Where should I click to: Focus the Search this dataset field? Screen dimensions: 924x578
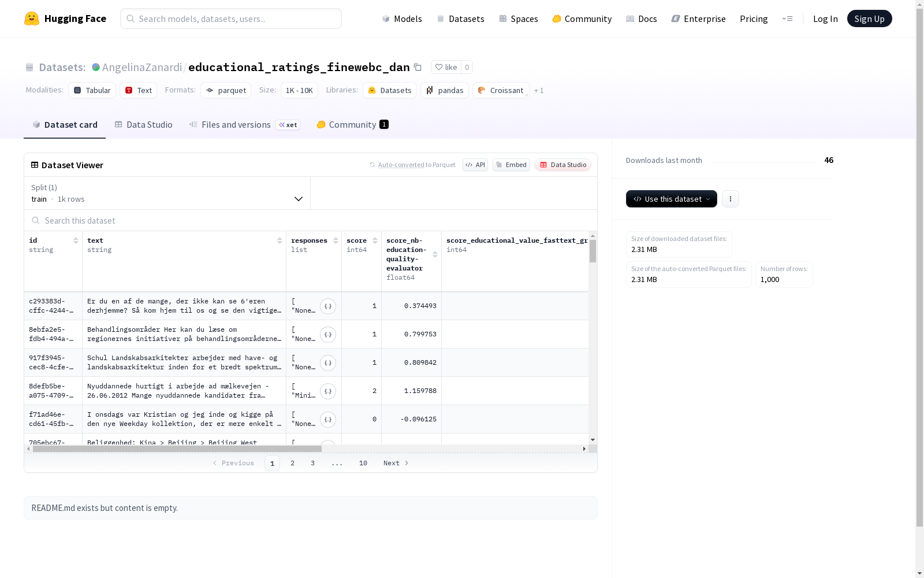click(311, 220)
